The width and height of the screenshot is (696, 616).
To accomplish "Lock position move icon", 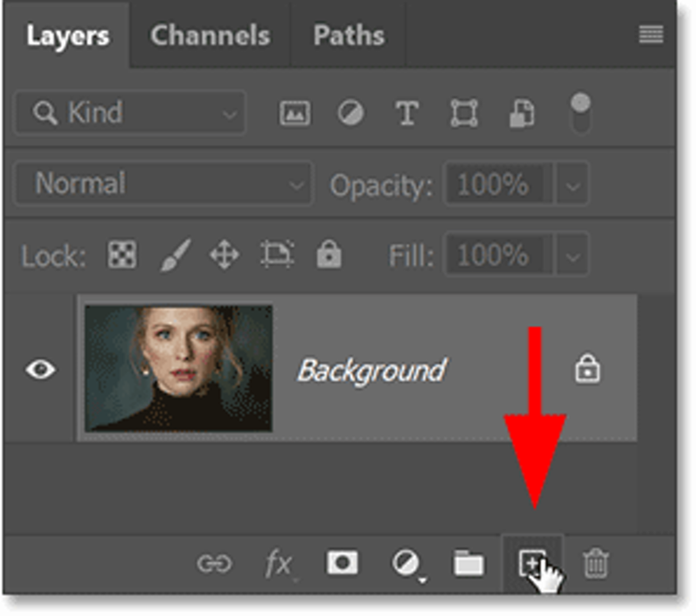I will 224,254.
